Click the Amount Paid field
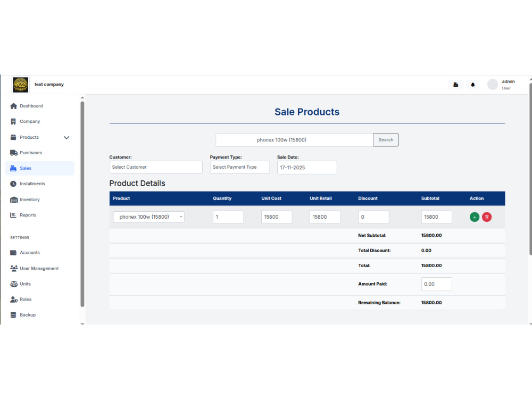Viewport: 532px width, 399px height. pyautogui.click(x=436, y=284)
